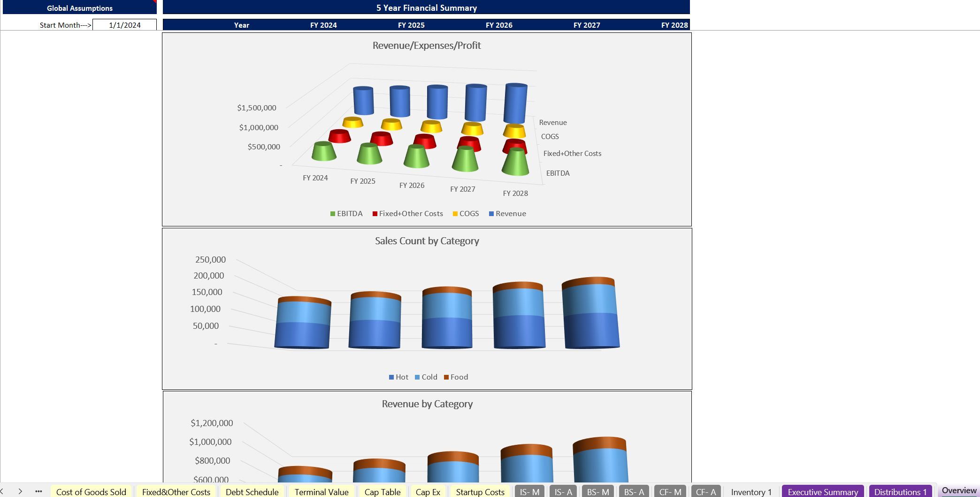Select the FY 2026 yellow COGS shape
Screen dimensions: 980x497
tap(431, 127)
